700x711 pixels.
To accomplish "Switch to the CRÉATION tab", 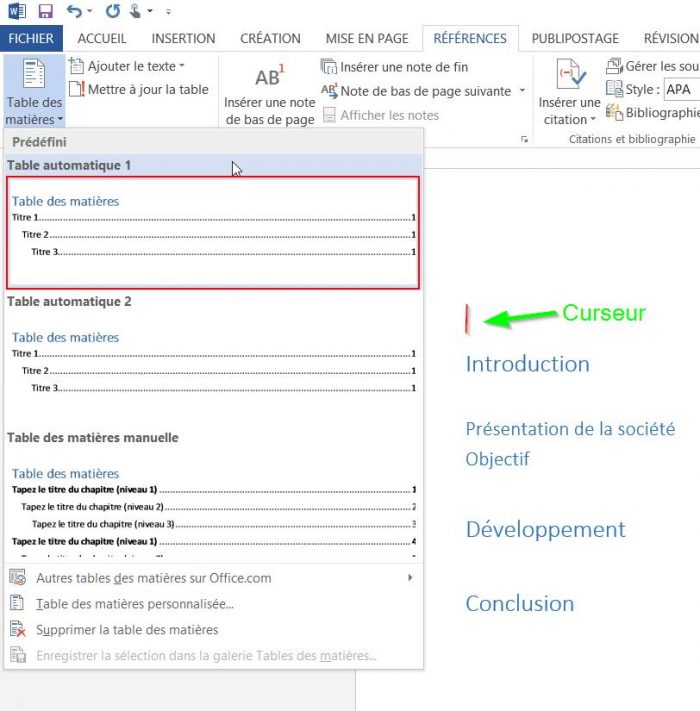I will click(270, 39).
